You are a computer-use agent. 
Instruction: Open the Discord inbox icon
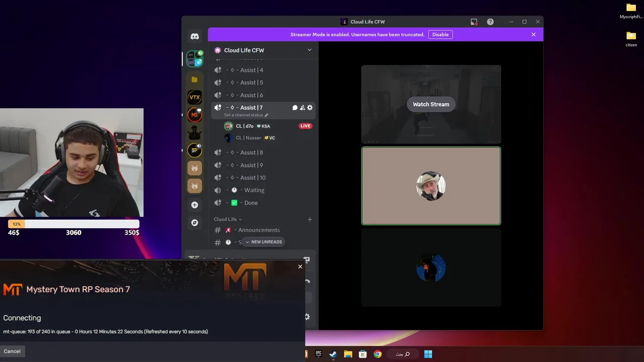(x=474, y=22)
